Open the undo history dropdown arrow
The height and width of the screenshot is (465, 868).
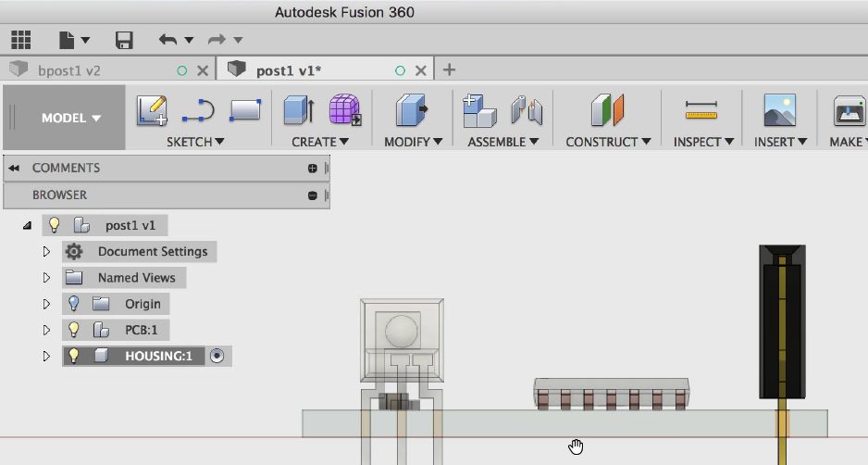189,40
